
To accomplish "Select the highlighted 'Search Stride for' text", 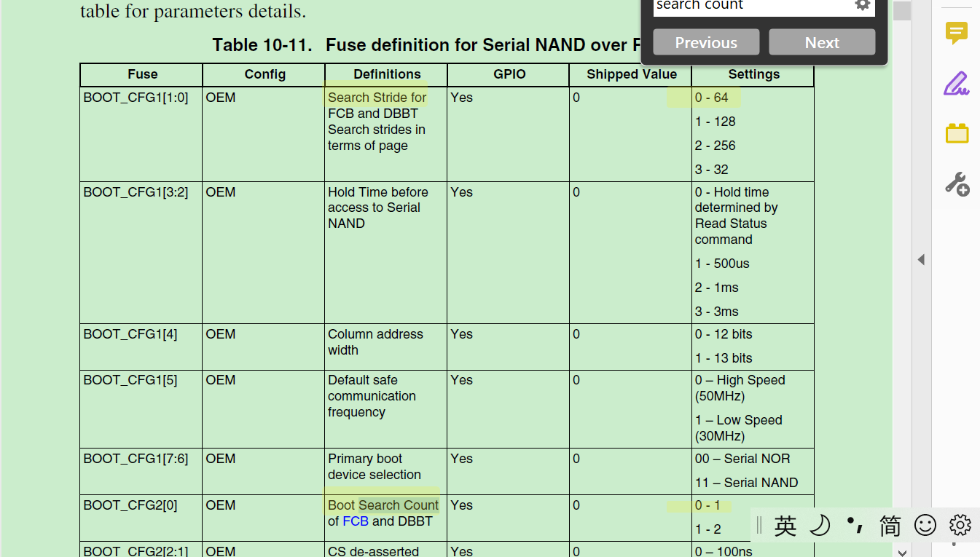I will [377, 97].
